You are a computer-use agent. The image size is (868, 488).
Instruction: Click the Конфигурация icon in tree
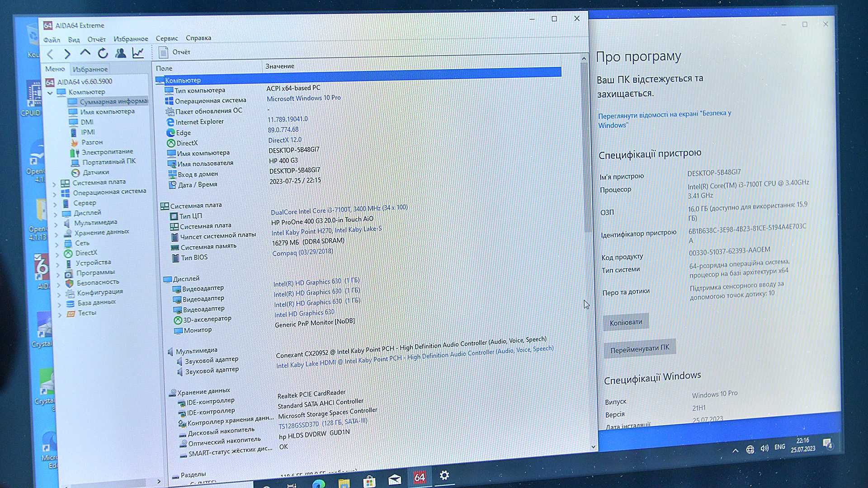click(70, 294)
